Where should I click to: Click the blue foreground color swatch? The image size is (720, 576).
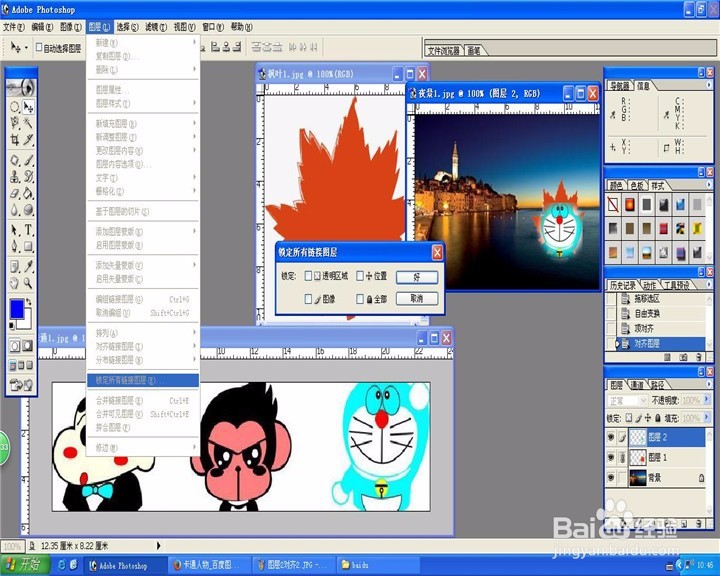tap(17, 309)
